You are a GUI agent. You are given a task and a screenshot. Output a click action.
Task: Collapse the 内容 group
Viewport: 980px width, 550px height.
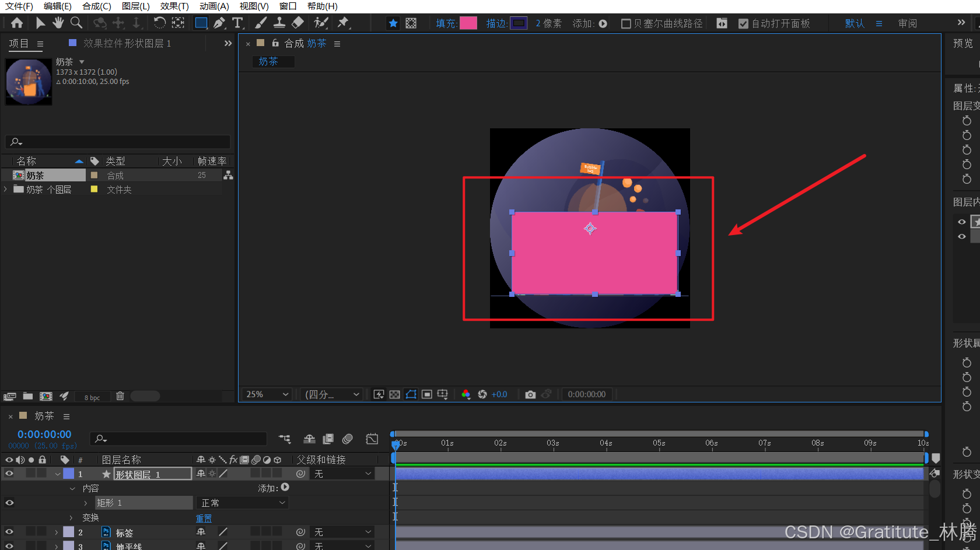(x=72, y=489)
